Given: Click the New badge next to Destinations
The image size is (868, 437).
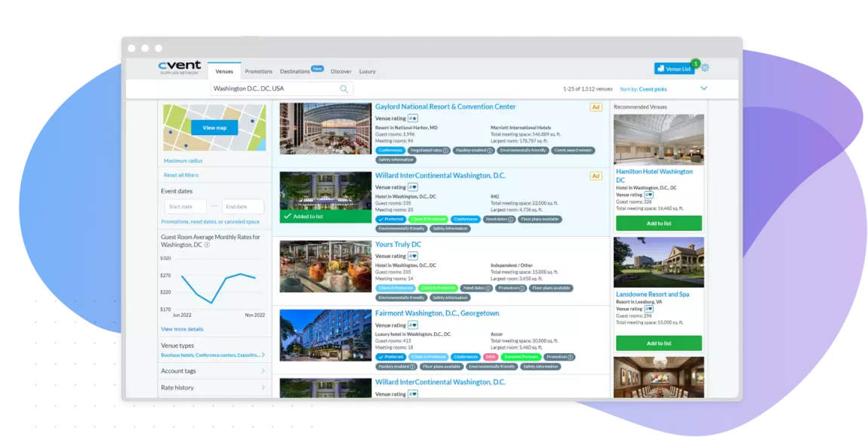Looking at the screenshot, I should (x=317, y=69).
